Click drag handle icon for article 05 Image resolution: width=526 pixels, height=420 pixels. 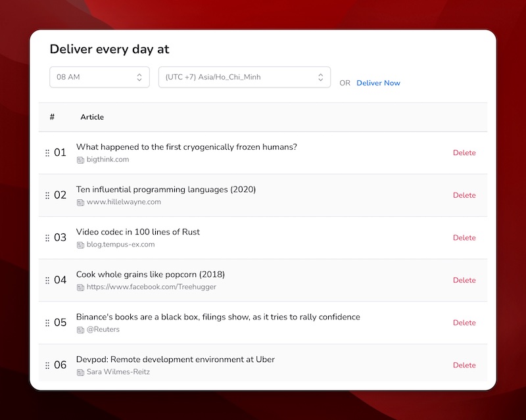pos(47,323)
